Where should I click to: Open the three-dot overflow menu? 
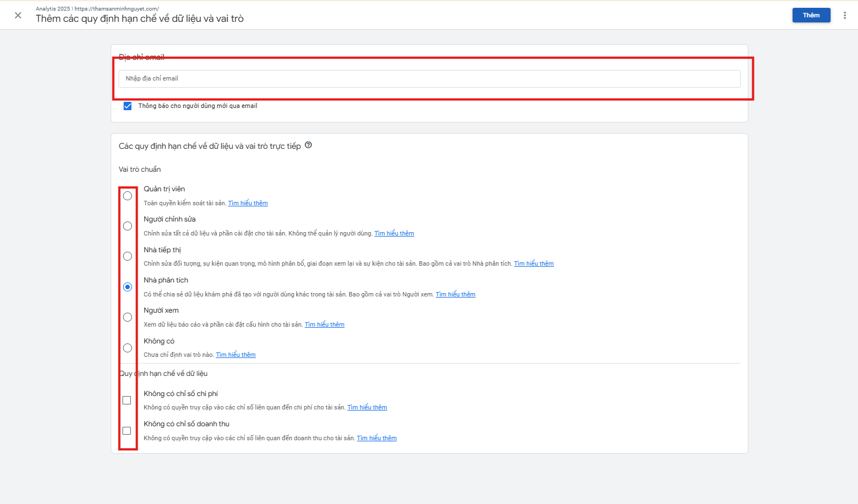coord(845,15)
